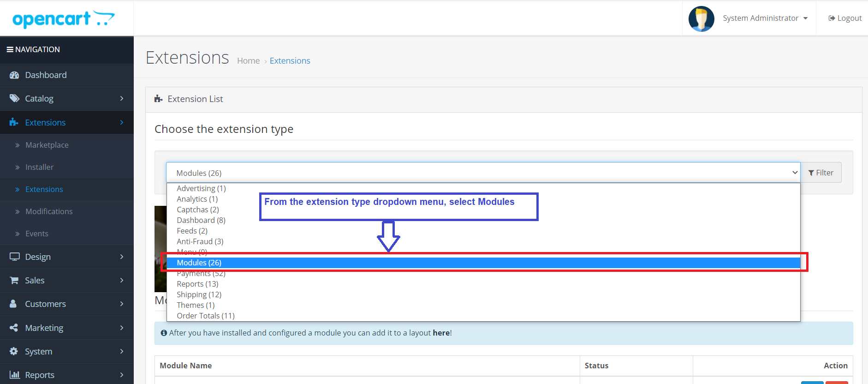Screen dimensions: 868x384
Task: Click the Design monitor icon
Action: [x=14, y=257]
